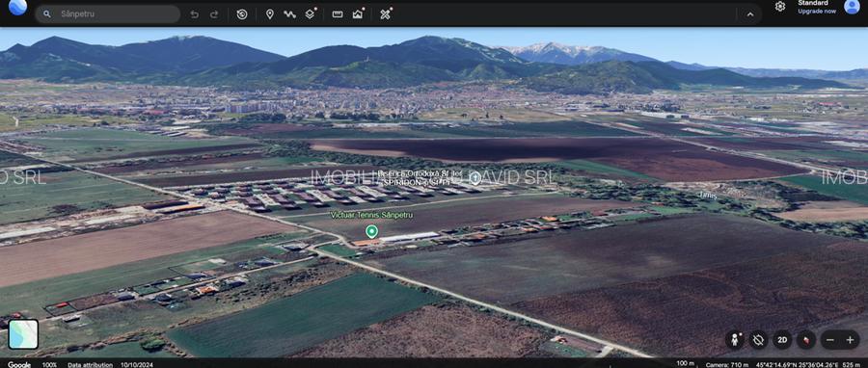Screen dimensions: 868x368
Task: Redo the last action
Action: pos(214,14)
